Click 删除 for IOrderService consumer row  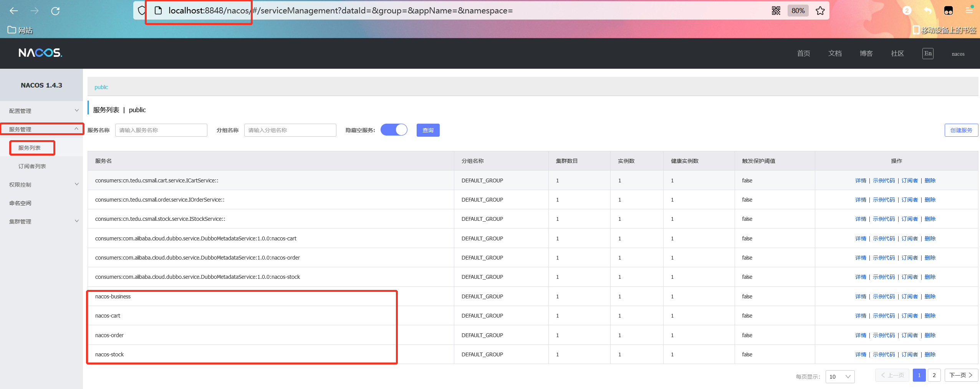pyautogui.click(x=930, y=199)
